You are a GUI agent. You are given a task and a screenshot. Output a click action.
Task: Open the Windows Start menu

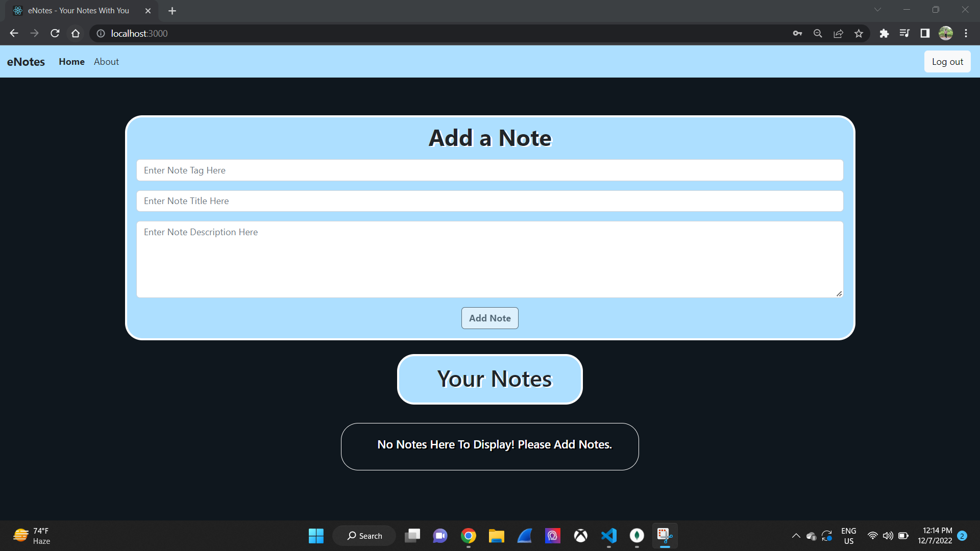point(315,536)
